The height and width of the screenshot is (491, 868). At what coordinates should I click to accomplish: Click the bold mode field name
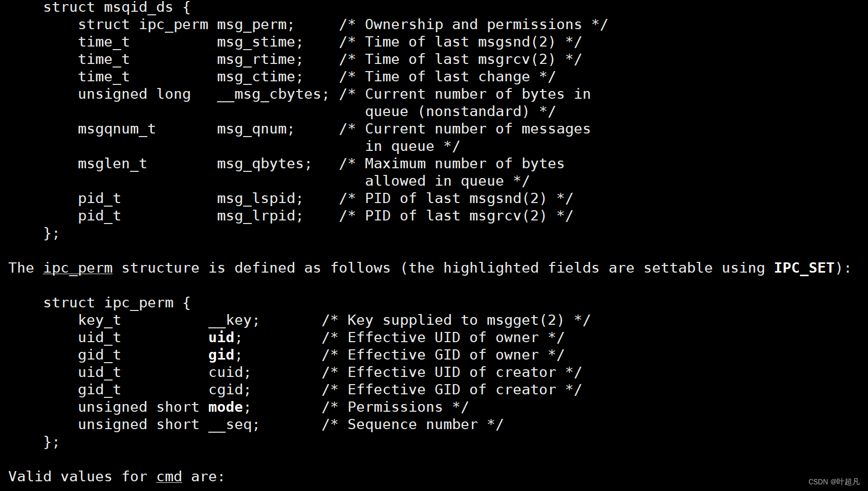[x=225, y=407]
